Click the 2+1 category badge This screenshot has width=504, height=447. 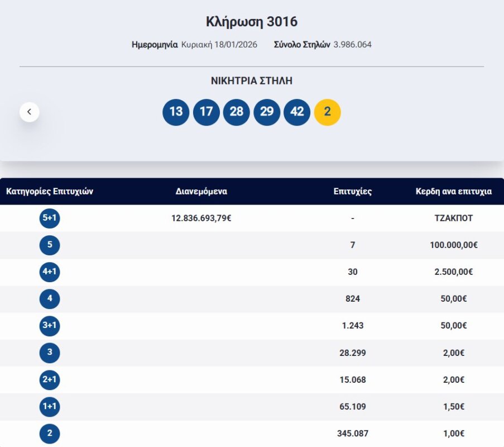pos(50,380)
